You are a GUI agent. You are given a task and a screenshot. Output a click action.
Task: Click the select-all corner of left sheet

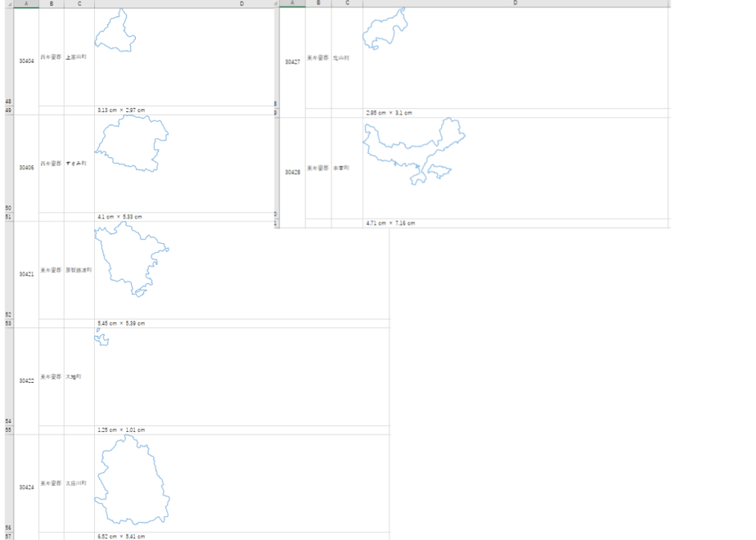pos(9,3)
